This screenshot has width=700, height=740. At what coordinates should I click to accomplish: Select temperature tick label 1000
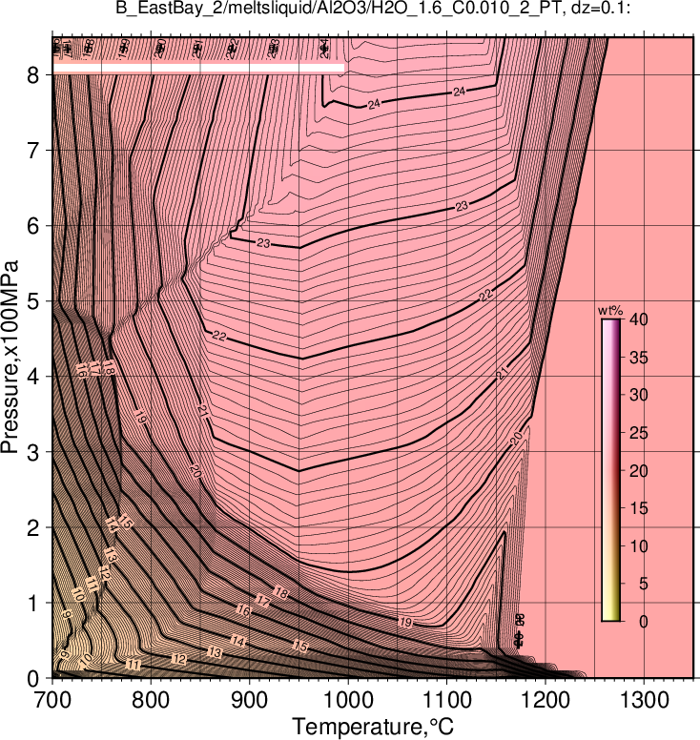coord(348,699)
